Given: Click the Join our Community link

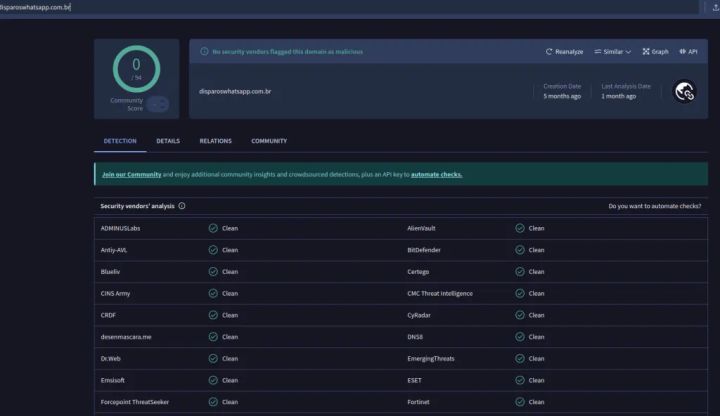Looking at the screenshot, I should 131,174.
